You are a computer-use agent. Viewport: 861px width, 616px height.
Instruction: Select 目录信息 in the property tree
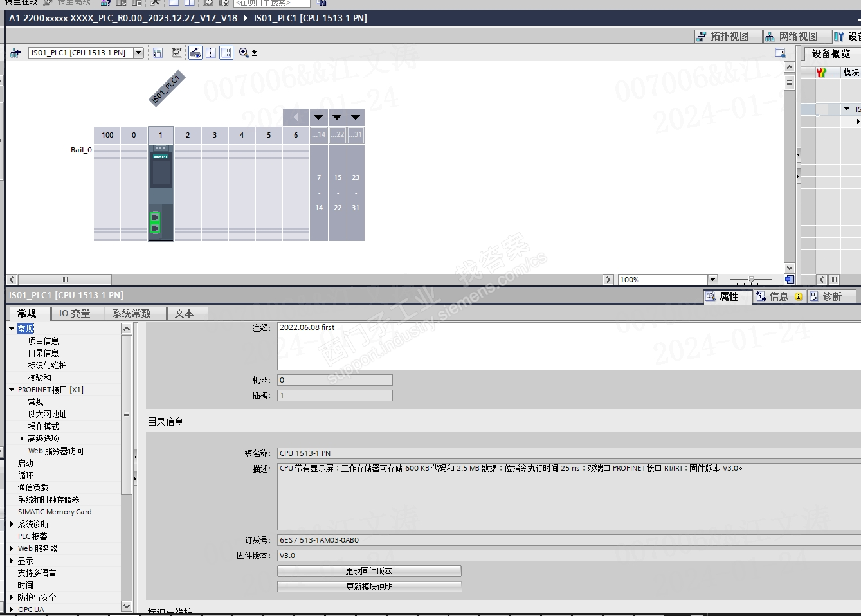point(43,353)
